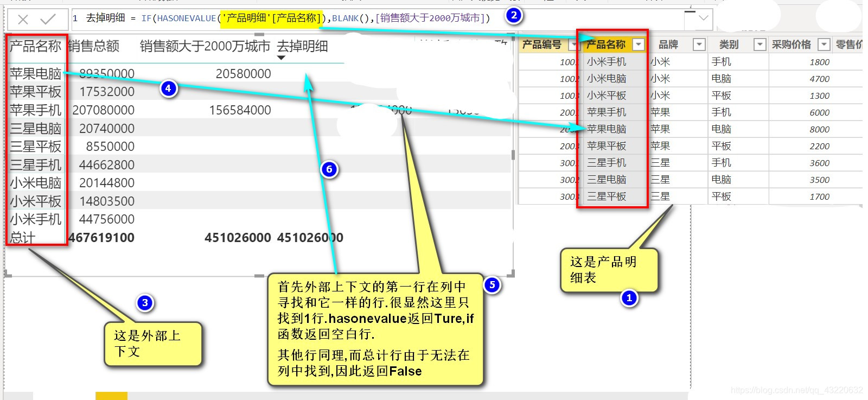Select 三星电脑 cell in the product detail table
Screen dimensions: 868x400
click(607, 180)
